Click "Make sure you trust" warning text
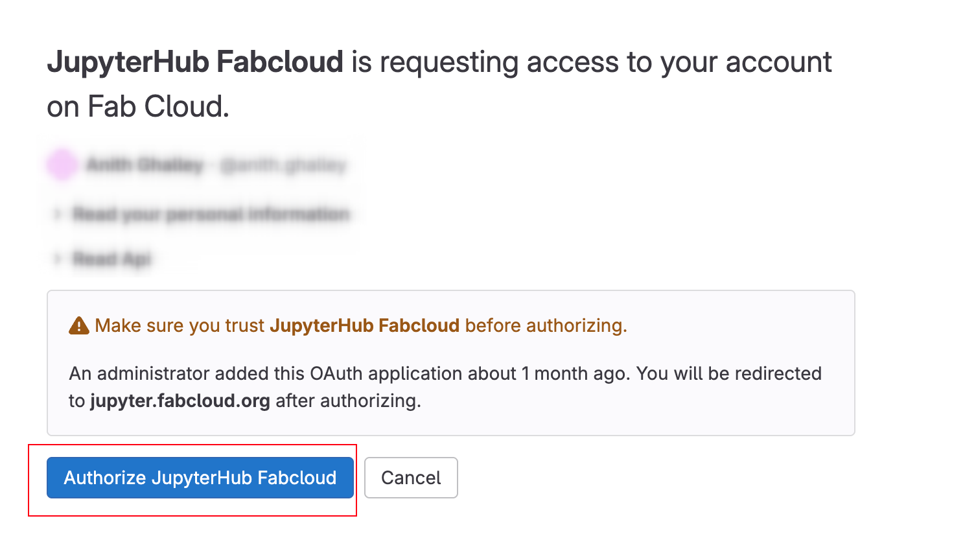 coord(180,325)
